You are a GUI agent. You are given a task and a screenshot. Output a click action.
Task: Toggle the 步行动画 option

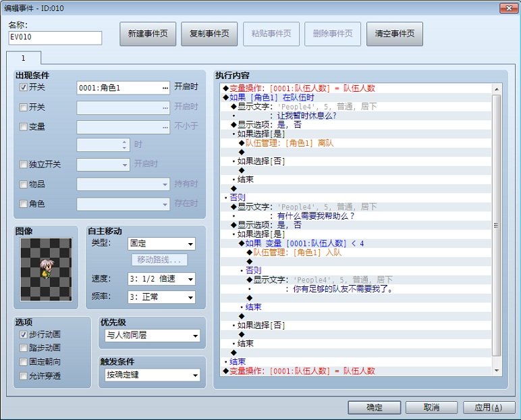coord(23,334)
